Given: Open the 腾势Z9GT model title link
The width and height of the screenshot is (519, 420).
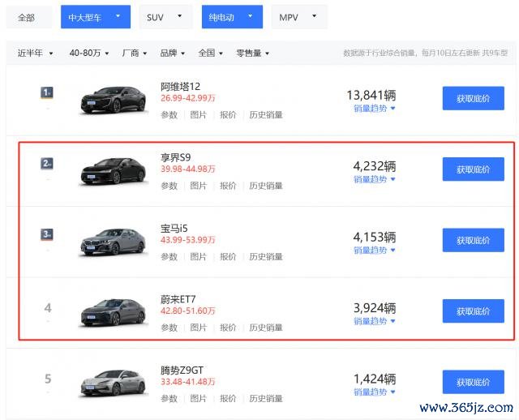Looking at the screenshot, I should coord(182,370).
